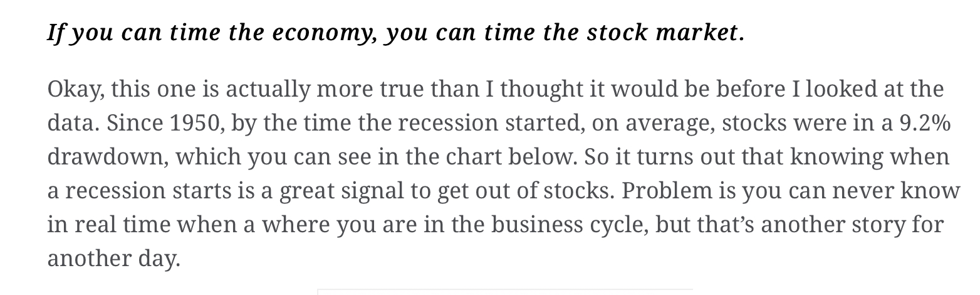
Task: Click the words "stock market" in the heading
Action: pyautogui.click(x=665, y=33)
